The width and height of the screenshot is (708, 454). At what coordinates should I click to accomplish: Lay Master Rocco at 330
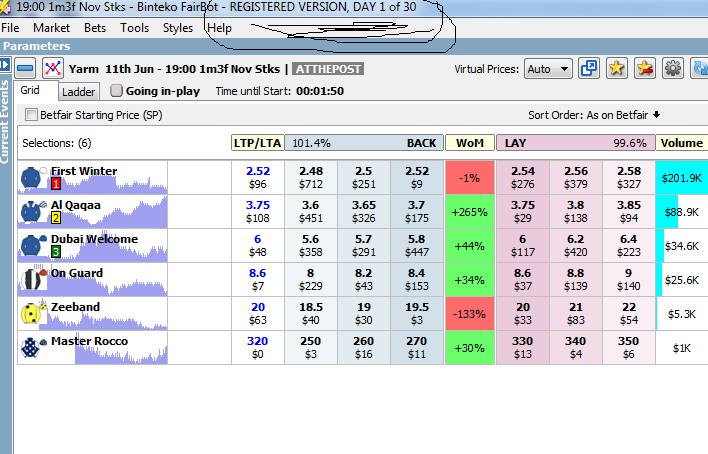point(523,347)
